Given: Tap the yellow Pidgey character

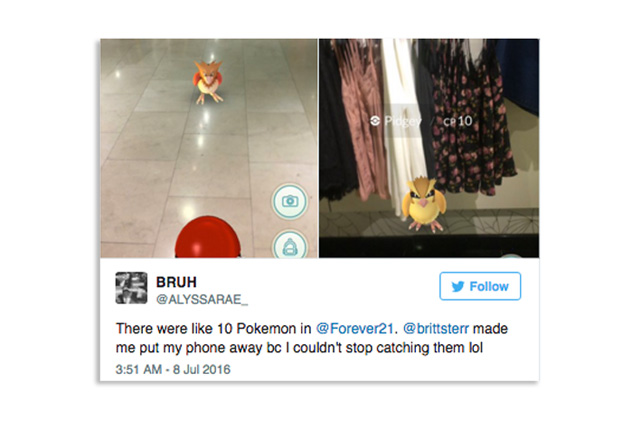Looking at the screenshot, I should (x=422, y=204).
